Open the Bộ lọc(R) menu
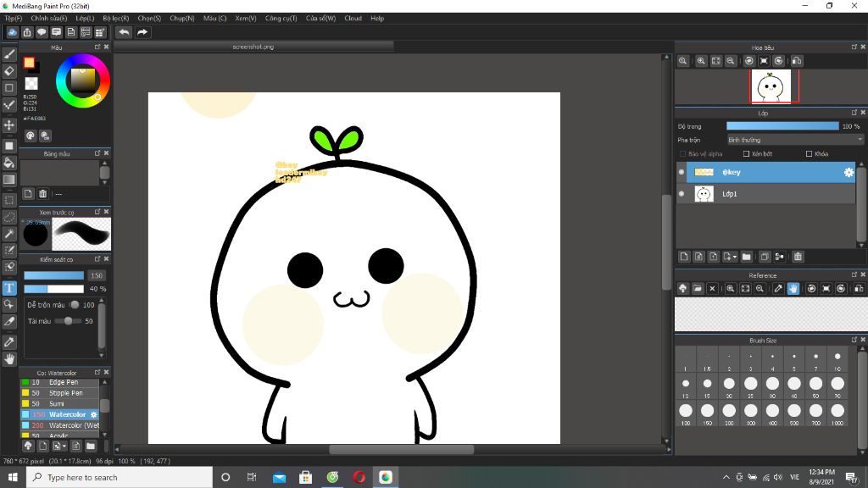The height and width of the screenshot is (488, 868). (115, 18)
